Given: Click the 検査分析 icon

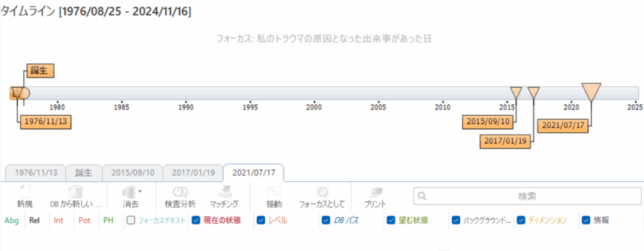Looking at the screenshot, I should tap(180, 192).
